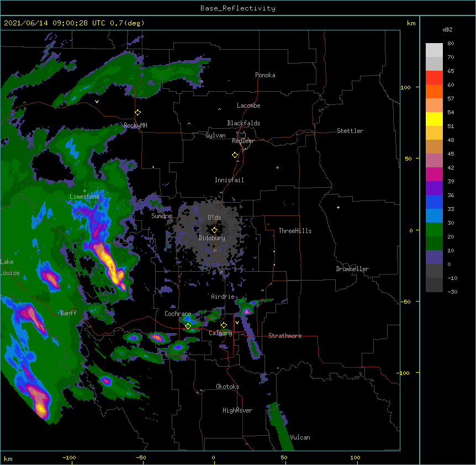Select the Olds label
The width and height of the screenshot is (476, 465).
point(214,218)
